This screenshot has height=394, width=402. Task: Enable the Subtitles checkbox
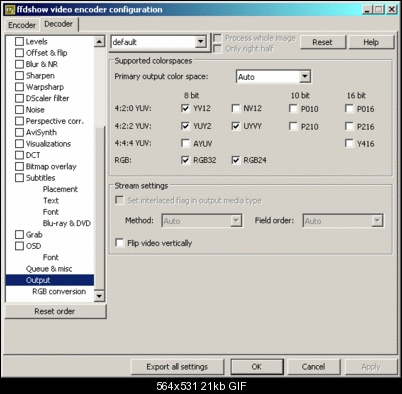point(19,178)
